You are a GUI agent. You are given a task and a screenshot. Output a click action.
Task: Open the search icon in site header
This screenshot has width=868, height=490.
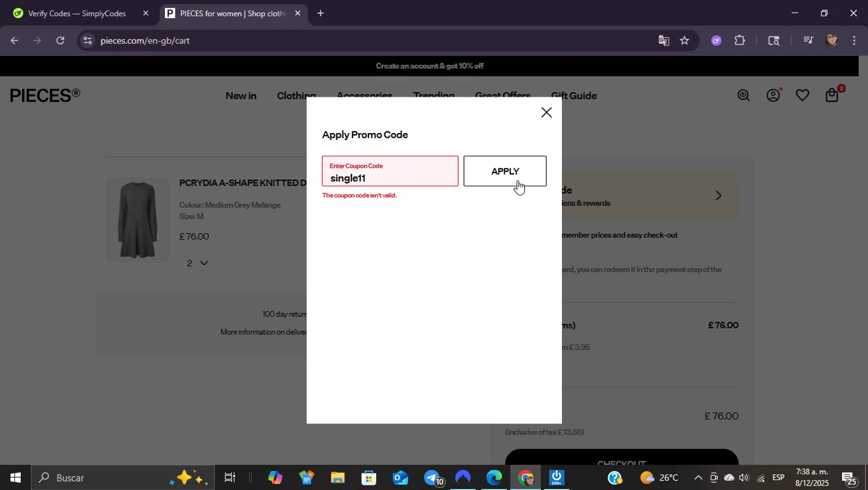[x=744, y=95]
